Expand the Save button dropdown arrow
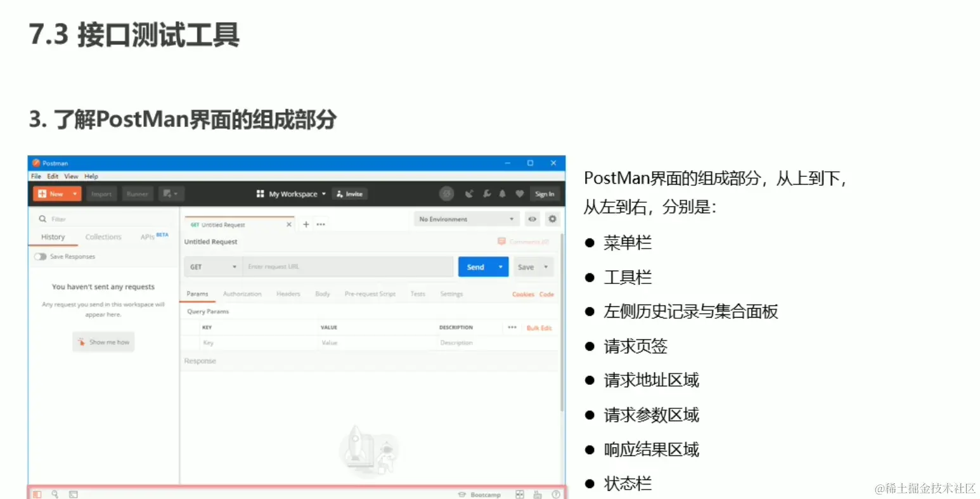980x499 pixels. [x=546, y=267]
